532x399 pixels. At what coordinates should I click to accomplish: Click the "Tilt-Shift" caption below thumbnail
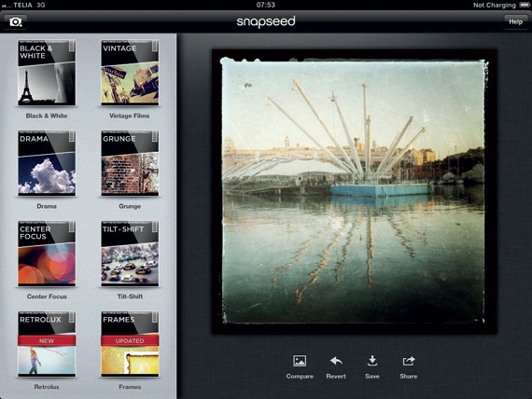click(130, 296)
